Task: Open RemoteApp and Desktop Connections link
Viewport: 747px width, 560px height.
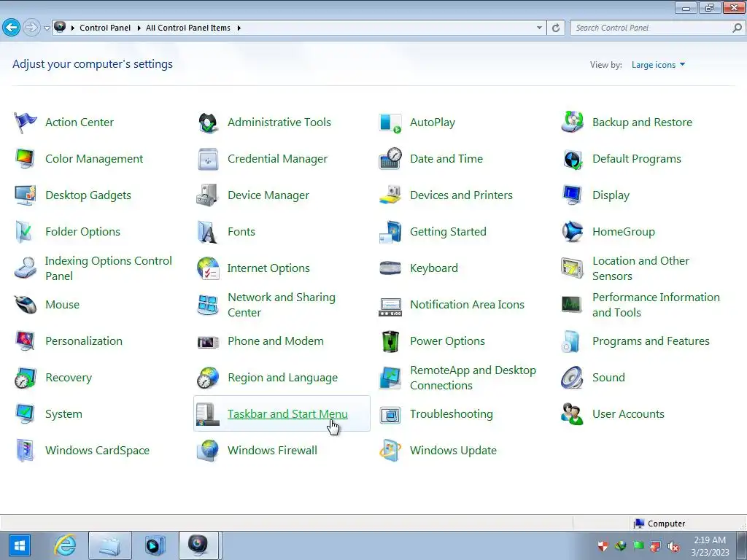Action: click(473, 378)
